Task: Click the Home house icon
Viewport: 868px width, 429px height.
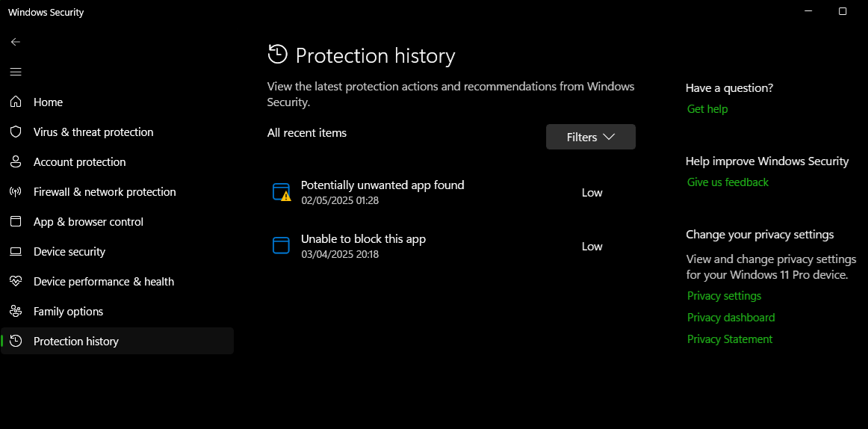Action: (x=16, y=102)
